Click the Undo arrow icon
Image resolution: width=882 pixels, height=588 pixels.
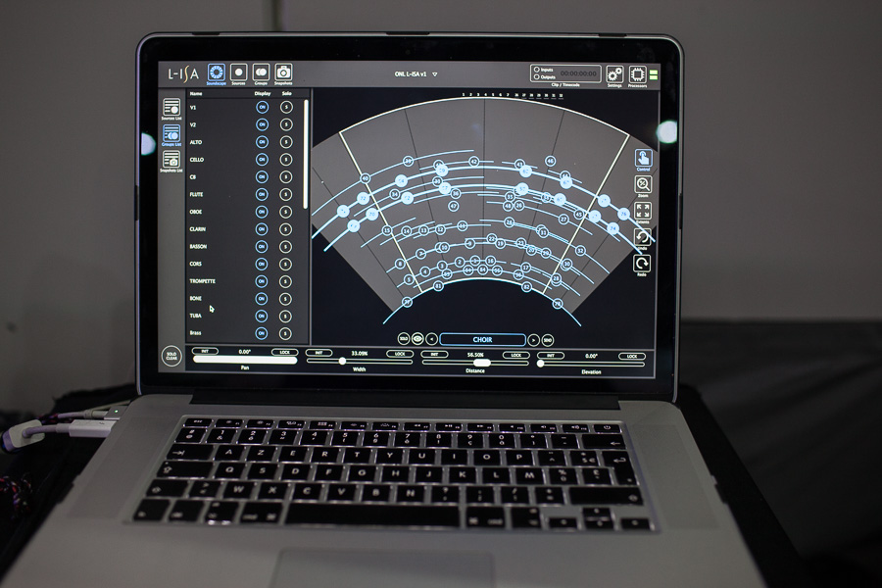[x=642, y=237]
